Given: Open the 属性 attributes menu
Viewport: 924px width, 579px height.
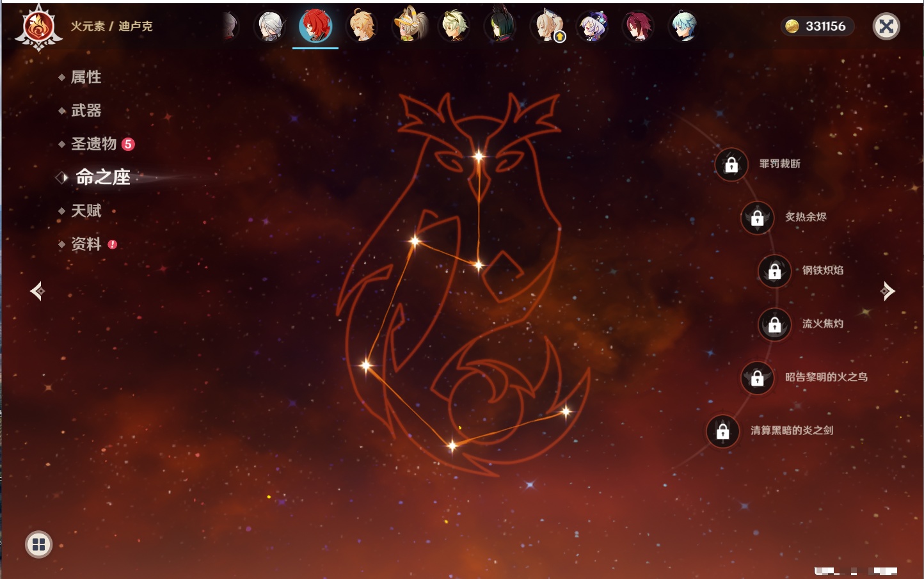Looking at the screenshot, I should coord(86,77).
